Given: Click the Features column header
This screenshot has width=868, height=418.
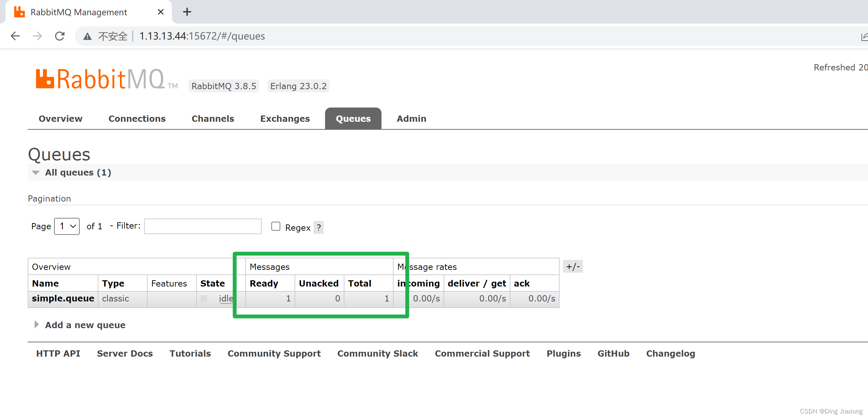Looking at the screenshot, I should [169, 283].
